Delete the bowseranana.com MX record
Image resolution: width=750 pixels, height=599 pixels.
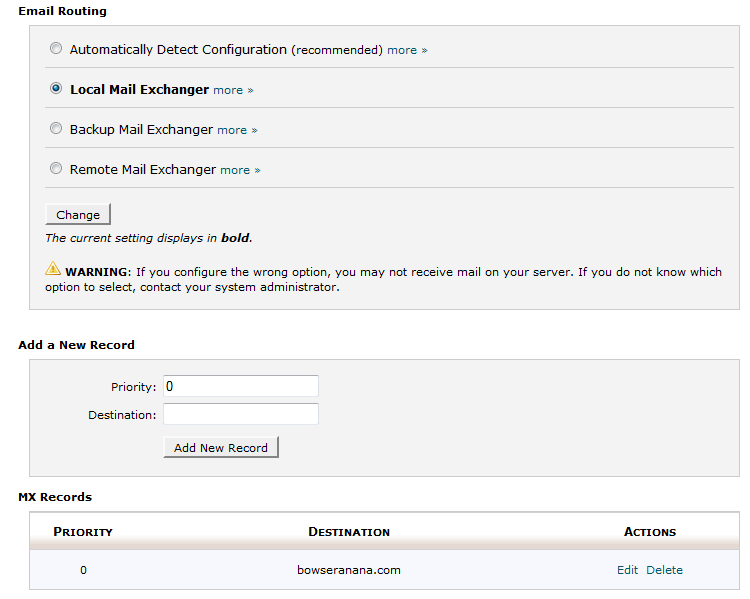point(664,570)
